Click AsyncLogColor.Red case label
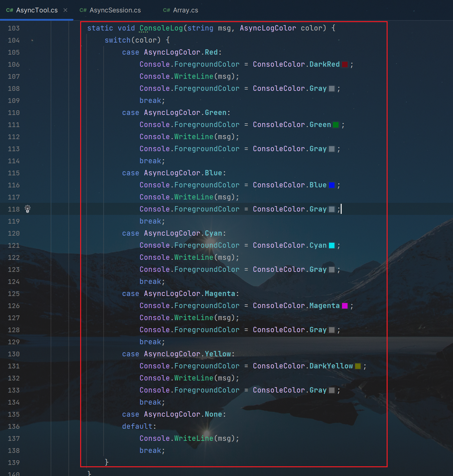 click(181, 52)
